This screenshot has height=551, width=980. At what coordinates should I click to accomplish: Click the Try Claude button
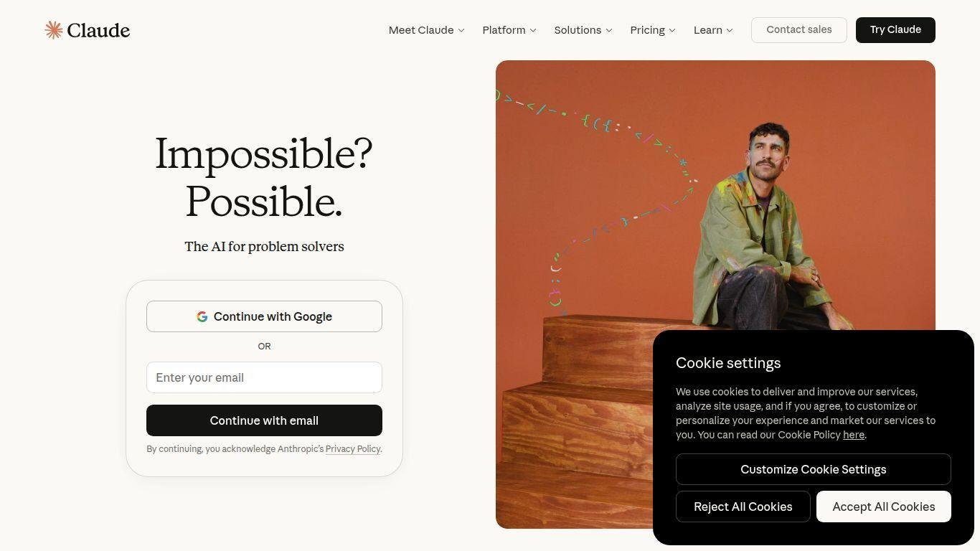click(x=895, y=30)
